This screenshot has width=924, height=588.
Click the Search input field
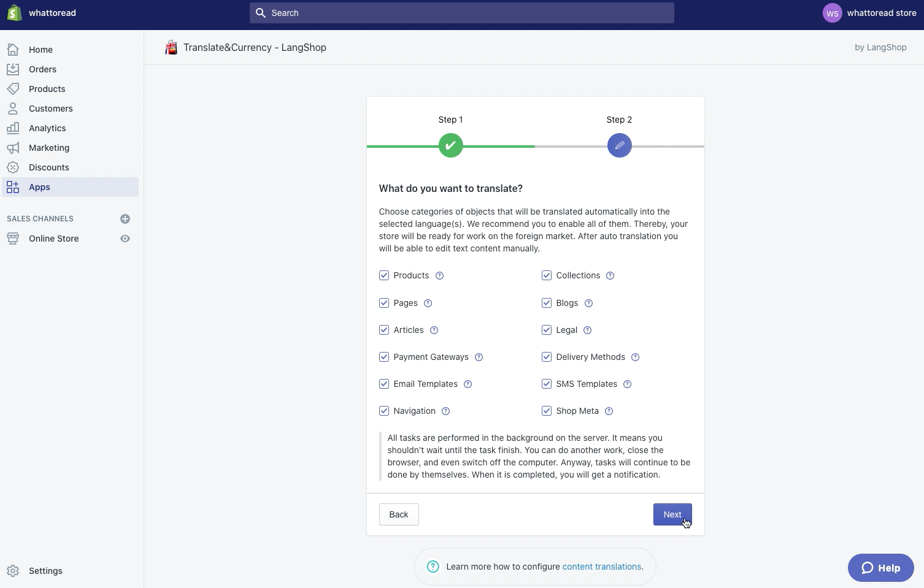pos(462,13)
